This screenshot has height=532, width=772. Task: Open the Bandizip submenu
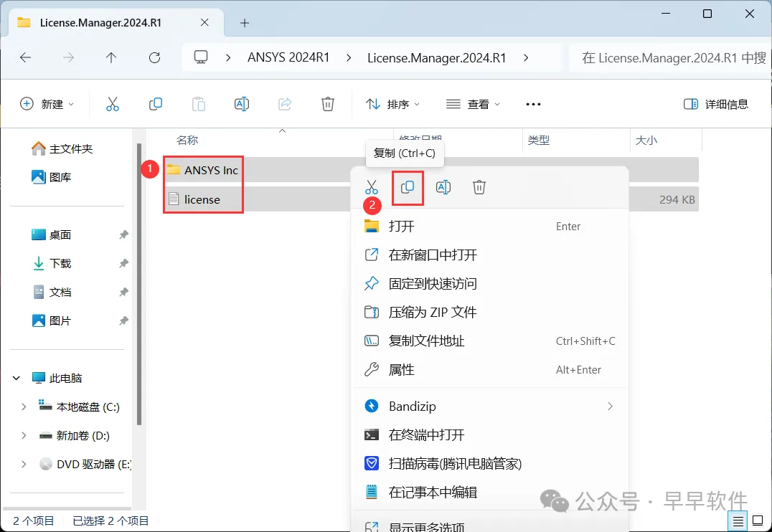[490, 406]
